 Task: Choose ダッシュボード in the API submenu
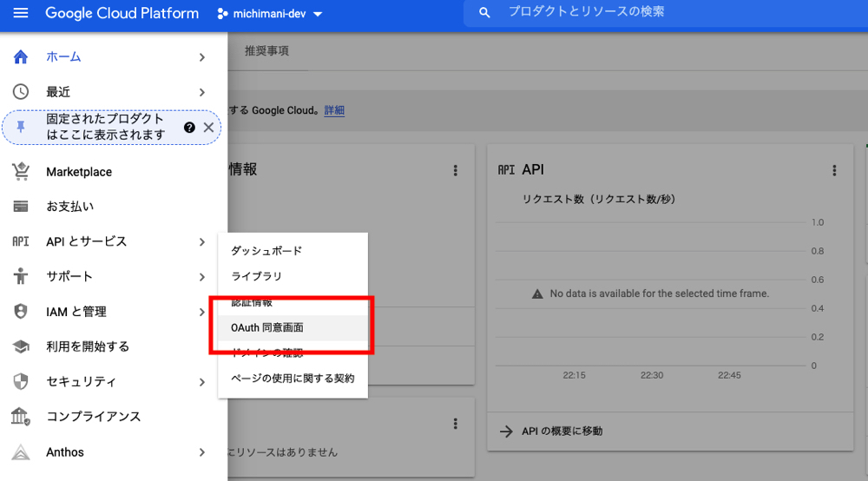[x=293, y=251]
